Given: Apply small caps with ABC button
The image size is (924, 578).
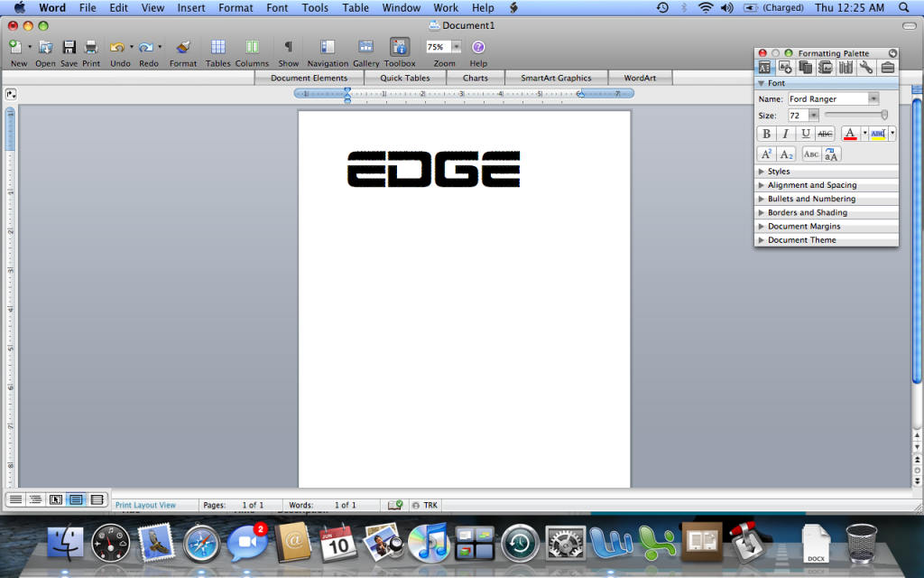Looking at the screenshot, I should [811, 154].
